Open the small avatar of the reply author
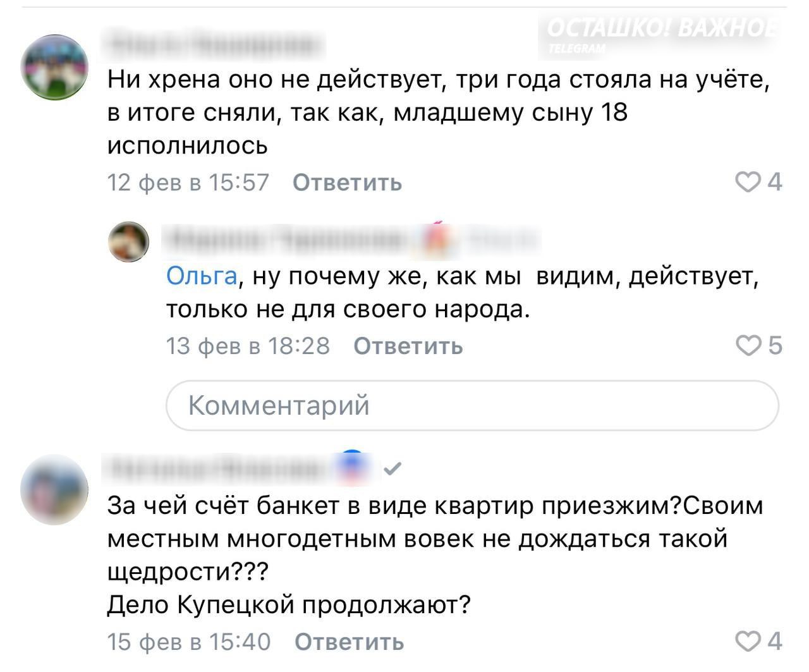Viewport: 809px width, 672px height. pos(129,242)
